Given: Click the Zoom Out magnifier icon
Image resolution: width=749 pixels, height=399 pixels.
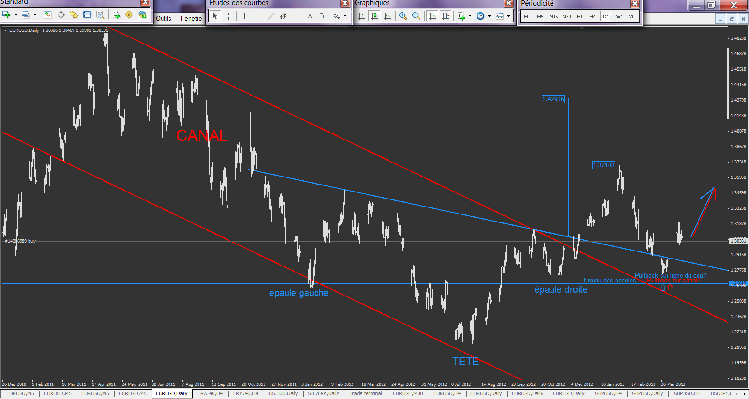Looking at the screenshot, I should click(416, 16).
